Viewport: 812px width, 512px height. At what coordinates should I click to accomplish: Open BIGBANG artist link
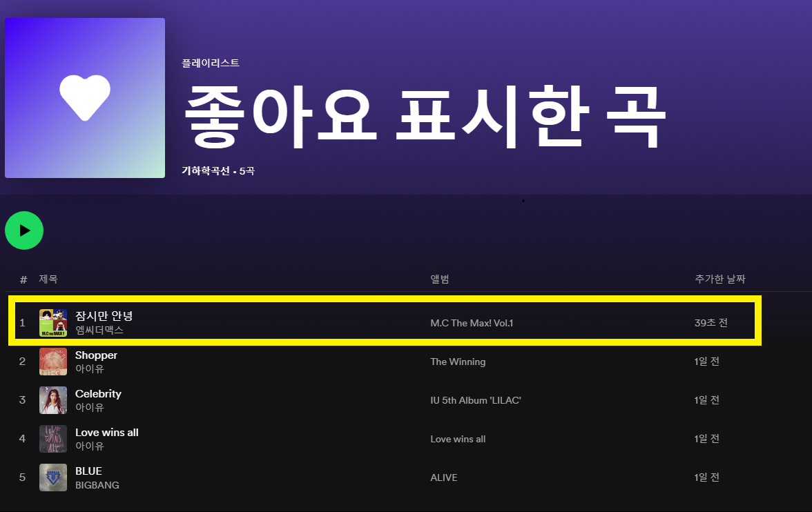97,485
